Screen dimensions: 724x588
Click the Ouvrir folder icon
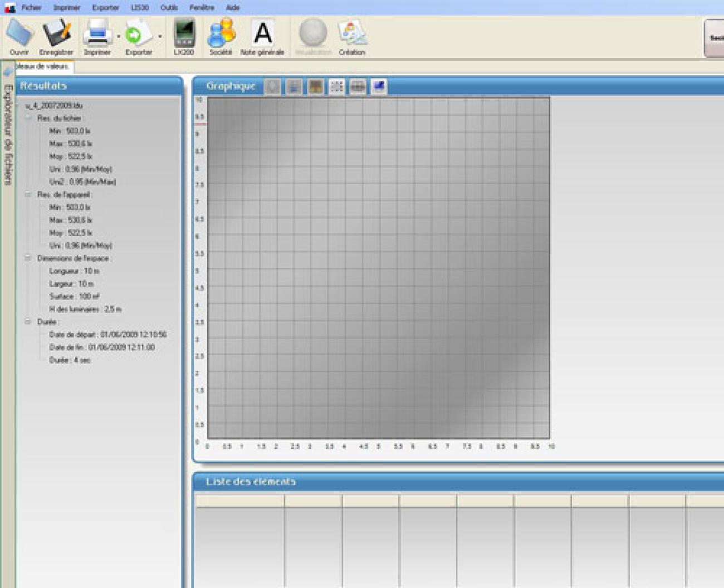click(19, 33)
